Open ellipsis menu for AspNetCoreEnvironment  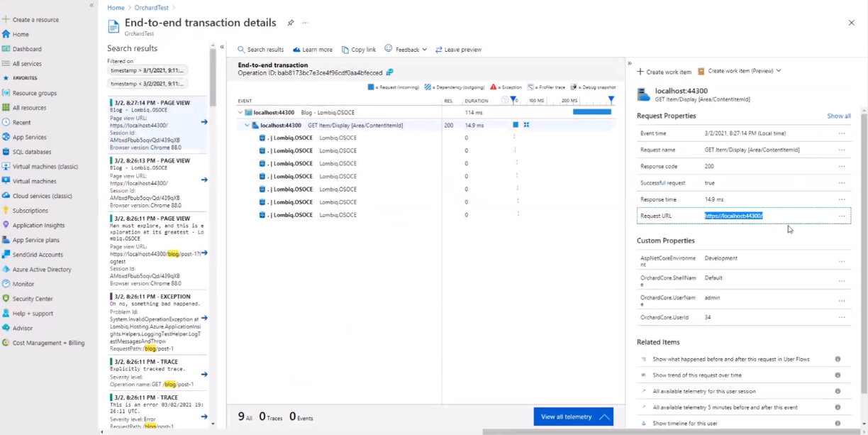pos(842,261)
